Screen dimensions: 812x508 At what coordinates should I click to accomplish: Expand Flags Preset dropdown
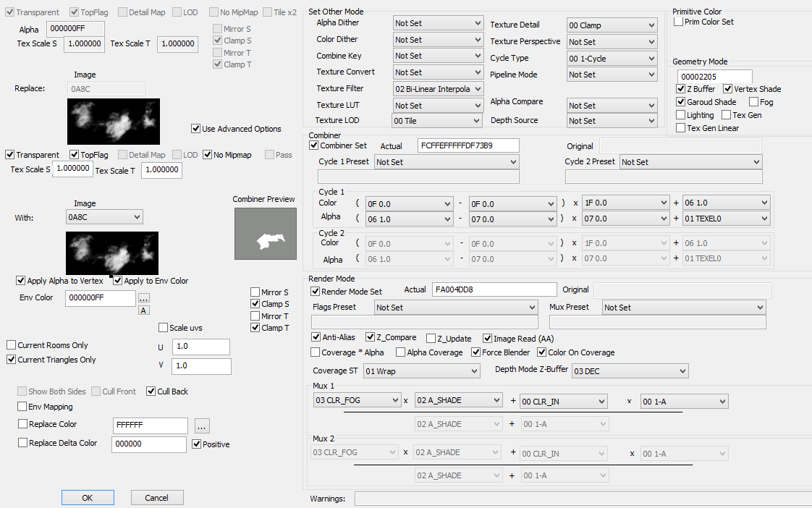[456, 307]
